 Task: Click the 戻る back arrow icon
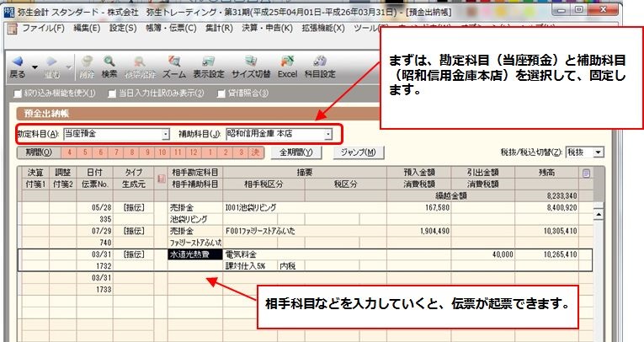(17, 61)
